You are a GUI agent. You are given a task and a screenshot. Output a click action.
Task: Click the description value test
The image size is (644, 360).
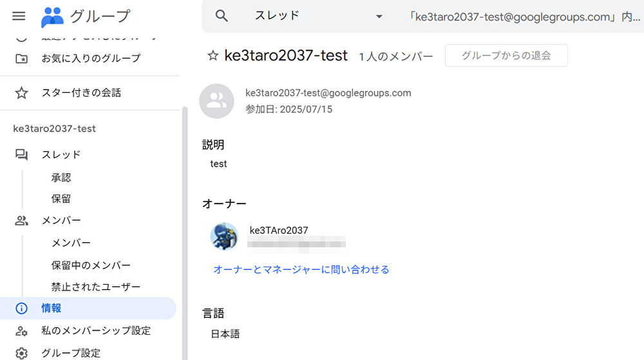[x=218, y=164]
